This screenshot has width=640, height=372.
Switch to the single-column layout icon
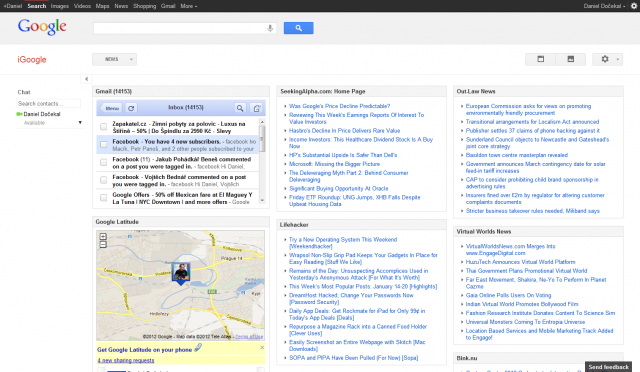540,59
